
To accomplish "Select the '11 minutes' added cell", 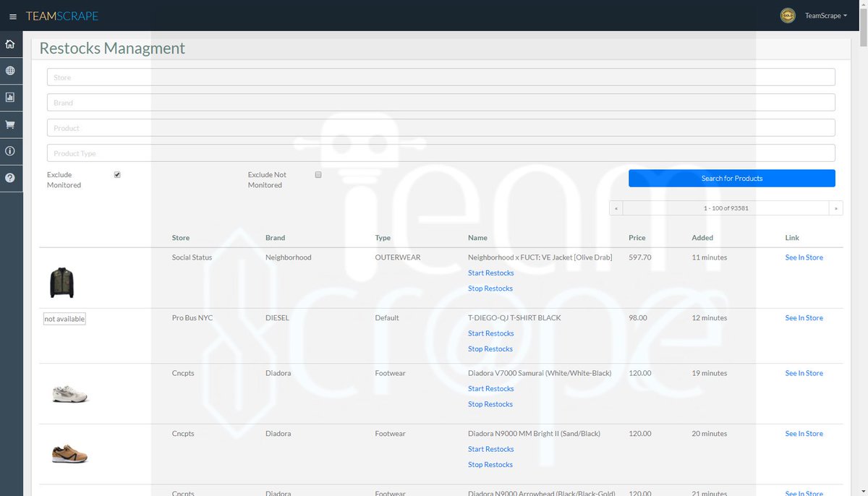I will (x=710, y=257).
